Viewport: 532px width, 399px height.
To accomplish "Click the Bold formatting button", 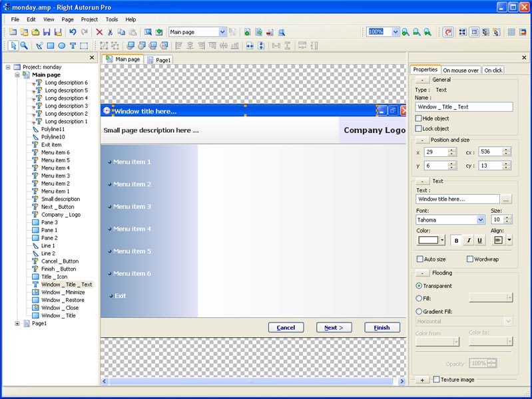I will click(x=456, y=240).
